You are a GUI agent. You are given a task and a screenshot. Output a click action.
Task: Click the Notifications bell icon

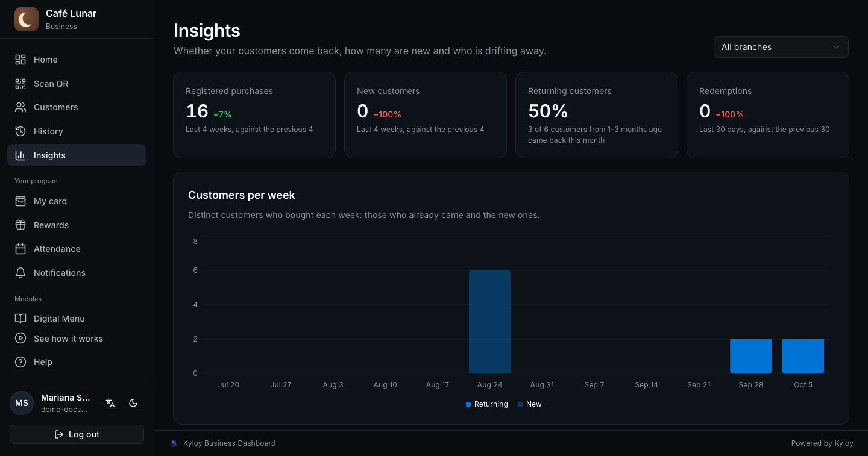(x=20, y=273)
